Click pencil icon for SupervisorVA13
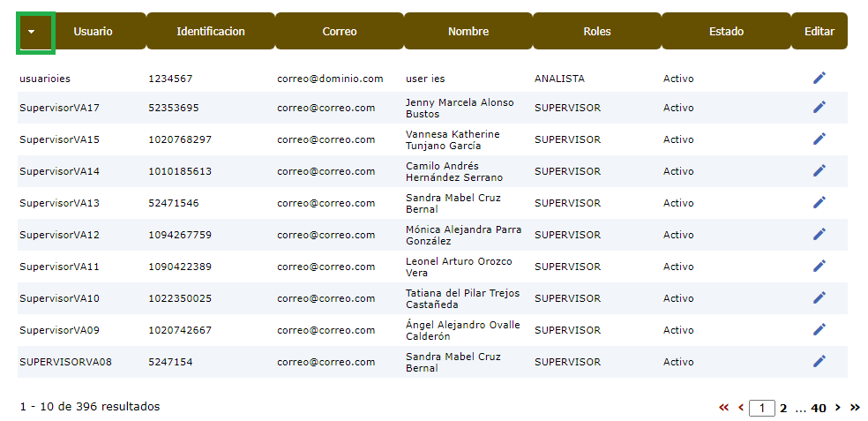 click(819, 203)
